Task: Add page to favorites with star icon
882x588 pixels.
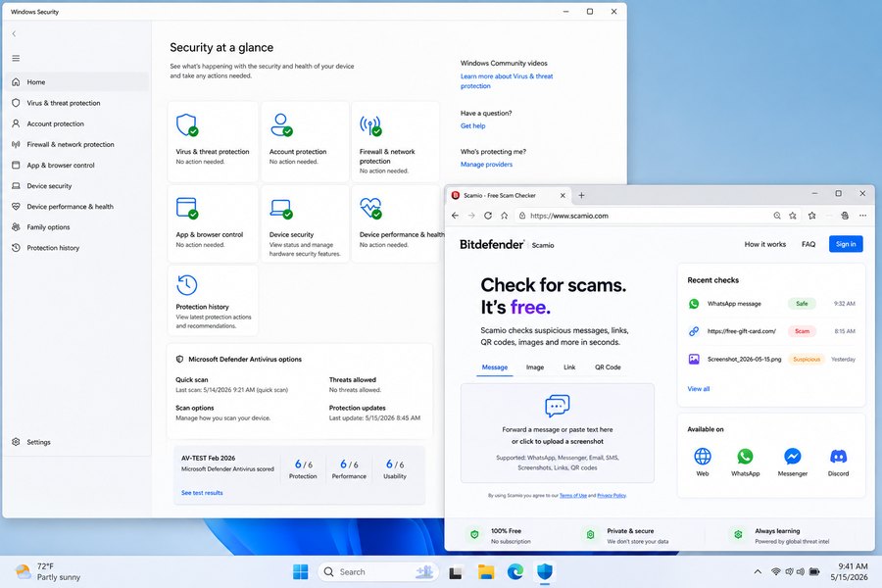Action: 793,216
